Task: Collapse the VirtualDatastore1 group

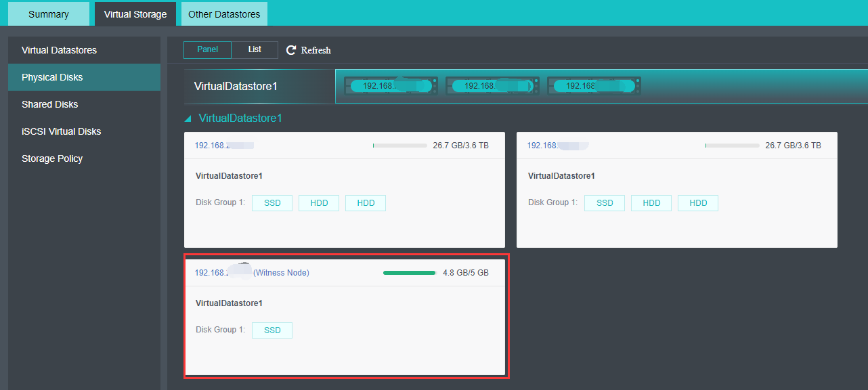Action: tap(188, 116)
